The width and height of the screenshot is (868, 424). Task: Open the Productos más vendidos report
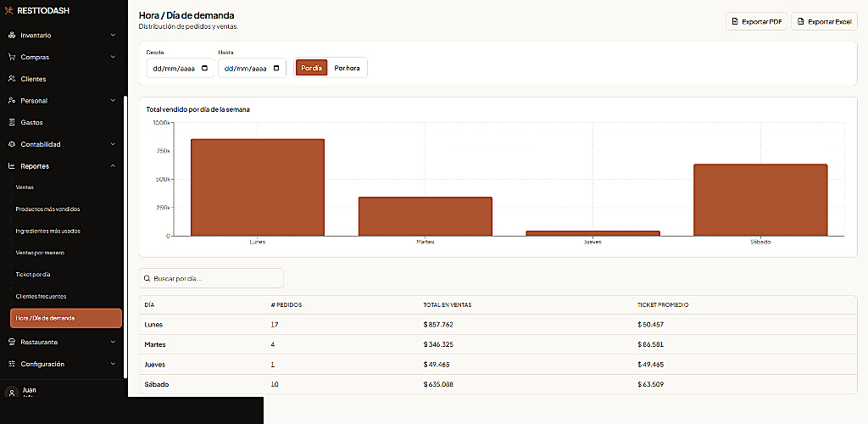coord(48,209)
